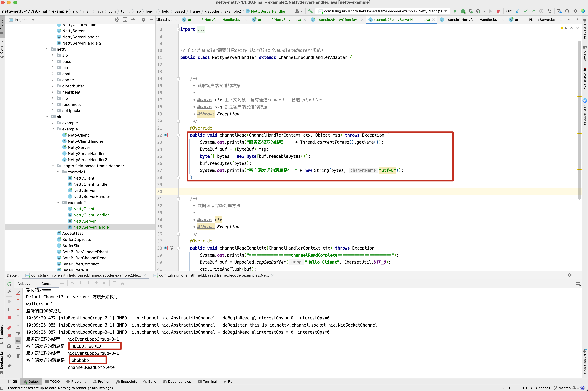
Task: Toggle Scroll to End console button
Action: pyautogui.click(x=18, y=340)
